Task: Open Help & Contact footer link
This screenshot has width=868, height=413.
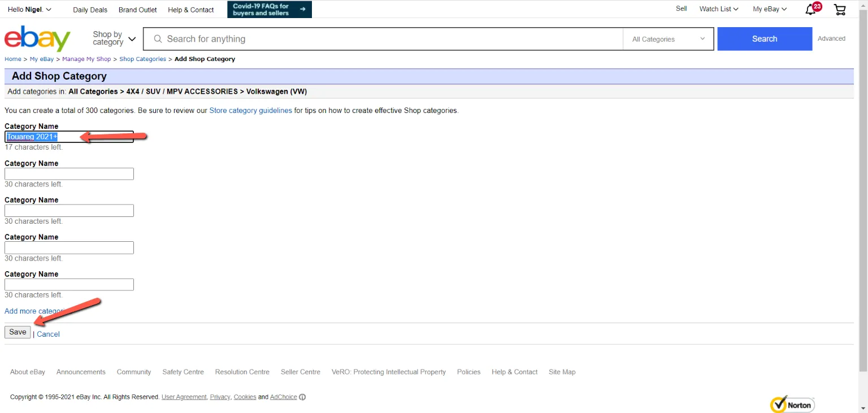Action: click(515, 372)
